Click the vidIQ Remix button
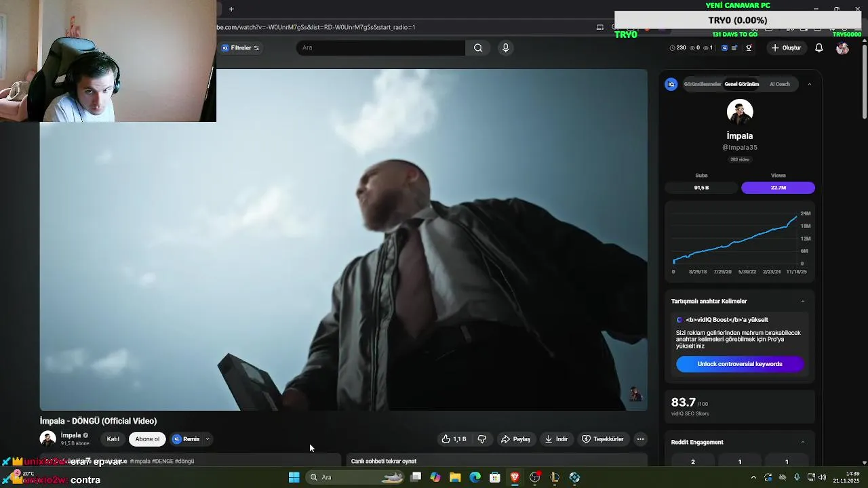 [186, 439]
